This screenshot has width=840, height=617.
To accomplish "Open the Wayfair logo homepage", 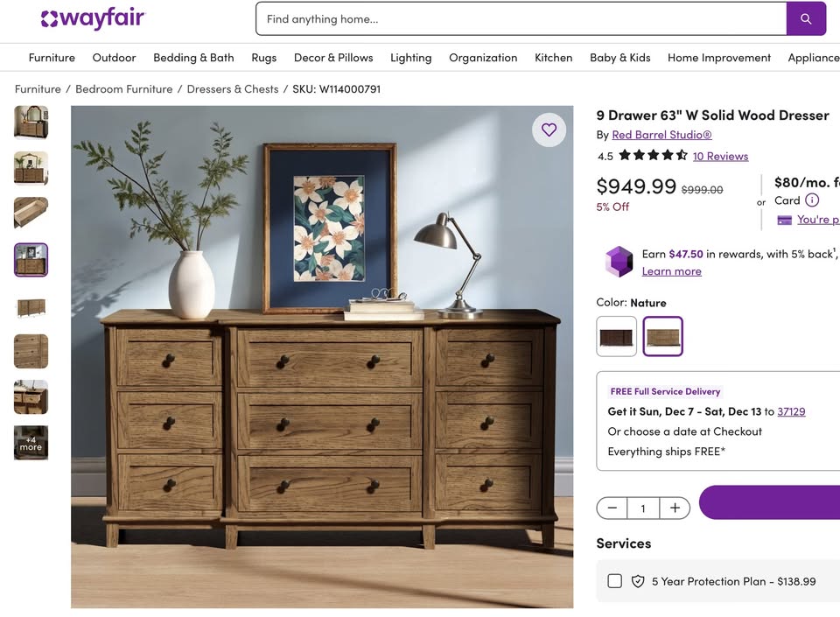I will coord(93,18).
